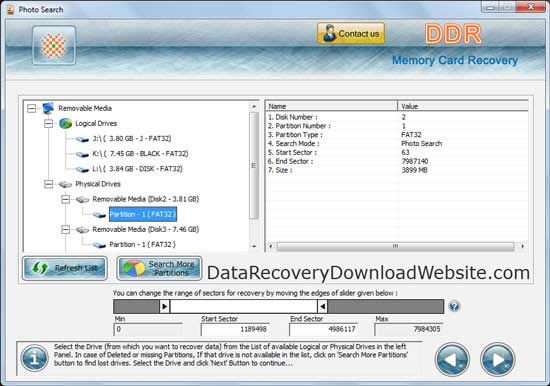The height and width of the screenshot is (386, 550).
Task: Click the Physical Drives label
Action: click(x=98, y=184)
